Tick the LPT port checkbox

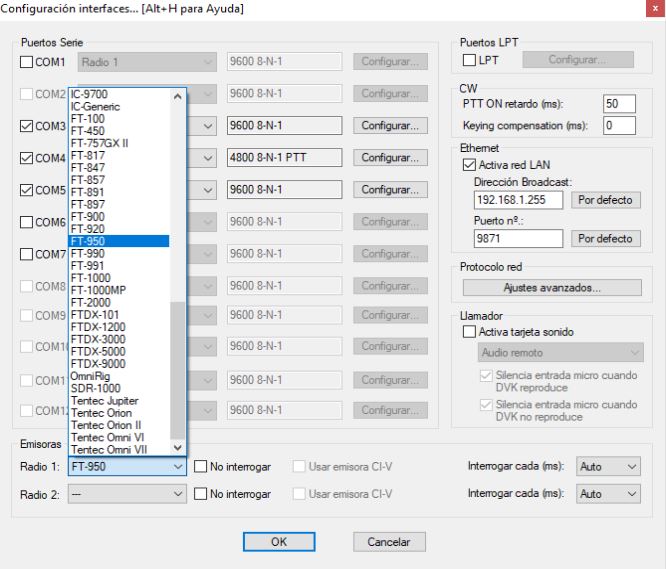pos(469,60)
